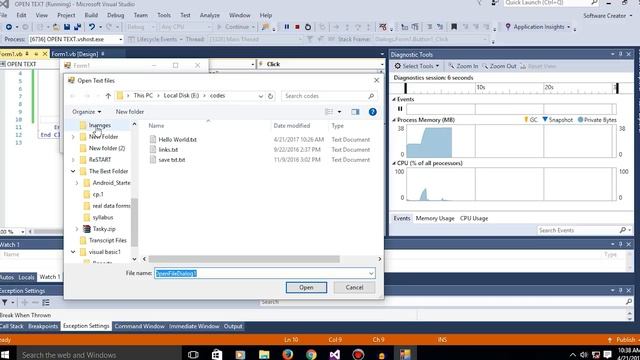Image resolution: width=640 pixels, height=360 pixels.
Task: Open the Process dropdown for OPEN TEXT.vshost.exe
Action: click(120, 39)
